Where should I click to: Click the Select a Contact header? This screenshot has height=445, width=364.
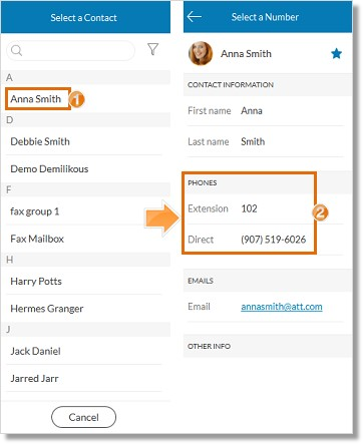point(84,17)
